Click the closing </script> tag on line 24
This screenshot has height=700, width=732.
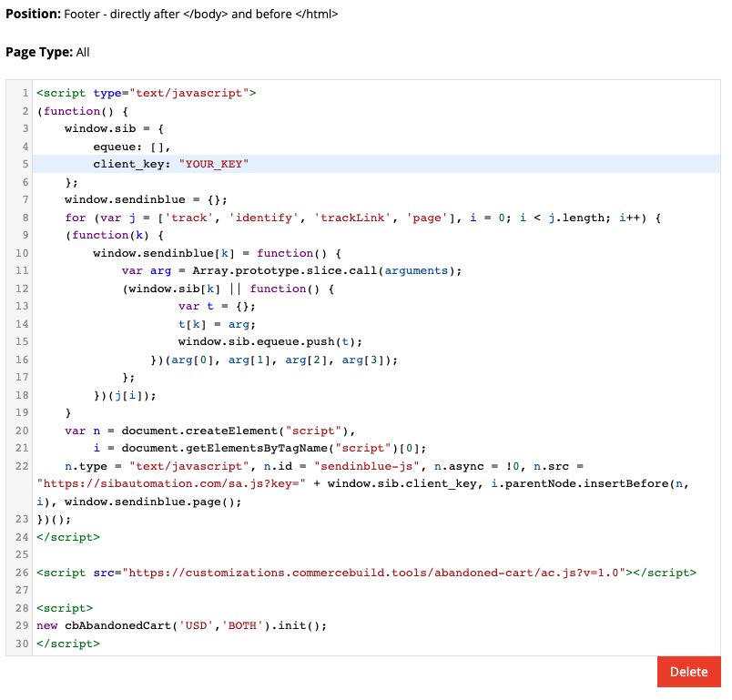point(68,537)
